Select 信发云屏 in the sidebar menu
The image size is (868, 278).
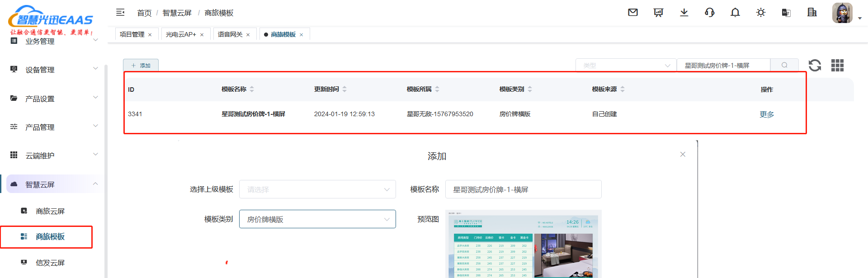tap(50, 263)
